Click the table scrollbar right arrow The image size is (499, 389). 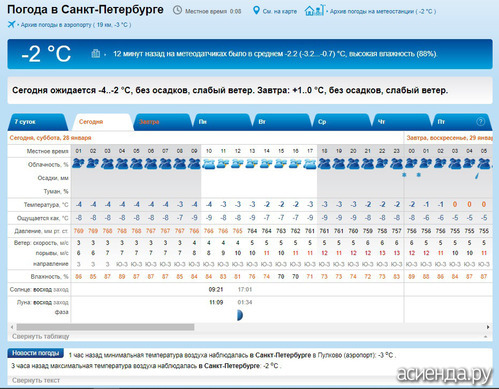pos(488,327)
